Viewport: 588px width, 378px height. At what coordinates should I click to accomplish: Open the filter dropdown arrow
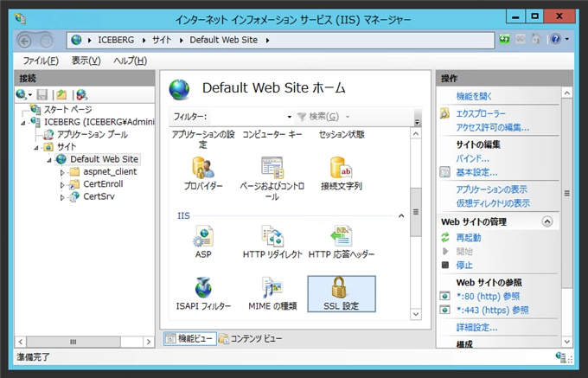point(289,117)
